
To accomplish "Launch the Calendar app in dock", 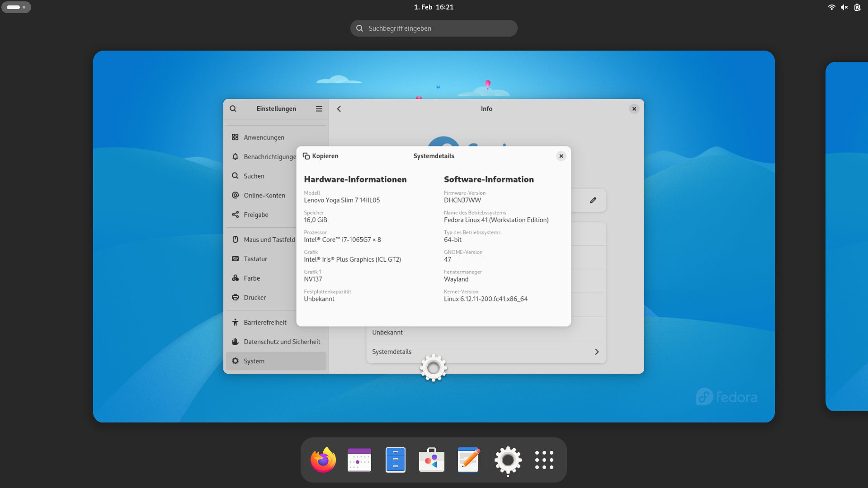I will coord(359,460).
